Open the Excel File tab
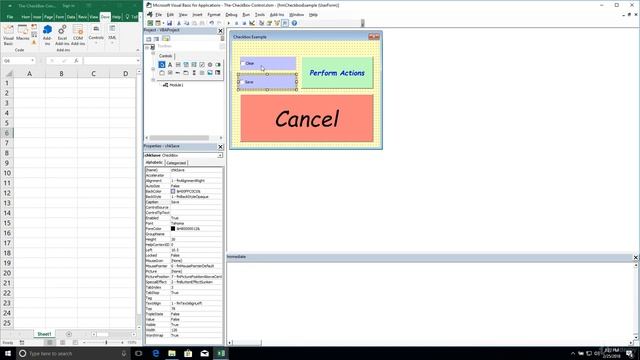This screenshot has width=640, height=360. pyautogui.click(x=10, y=17)
